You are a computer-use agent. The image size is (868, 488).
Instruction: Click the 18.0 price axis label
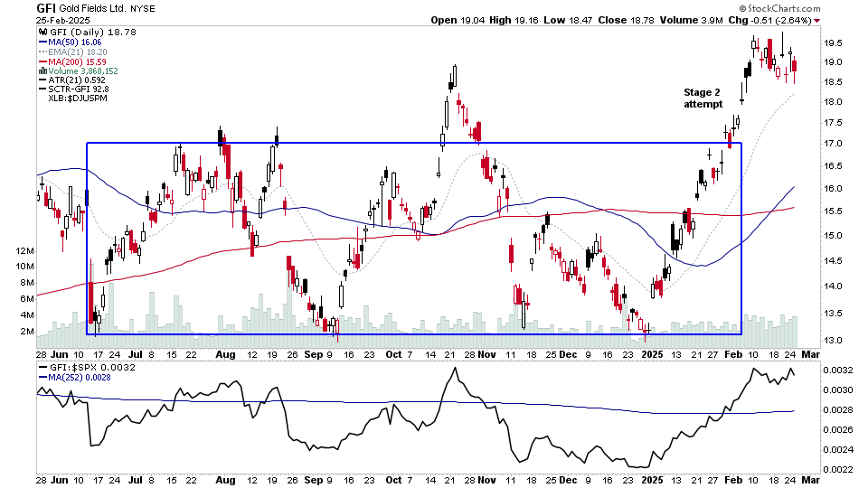(x=833, y=102)
